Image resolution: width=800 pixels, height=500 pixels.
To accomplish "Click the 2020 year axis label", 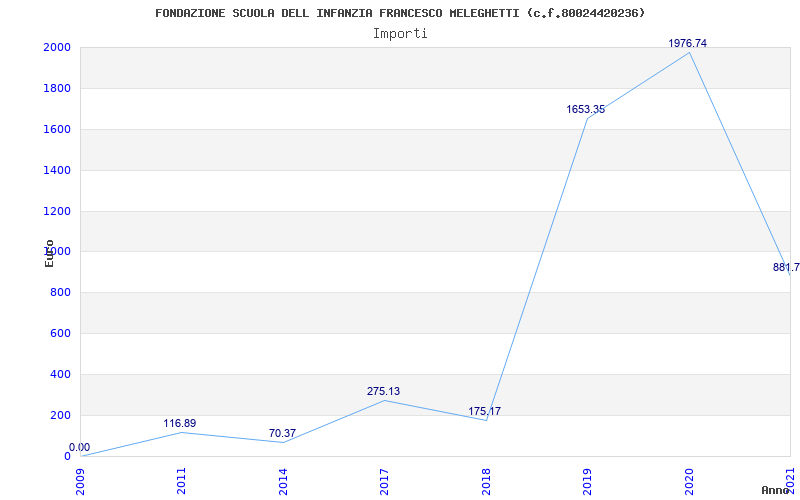I will [689, 482].
